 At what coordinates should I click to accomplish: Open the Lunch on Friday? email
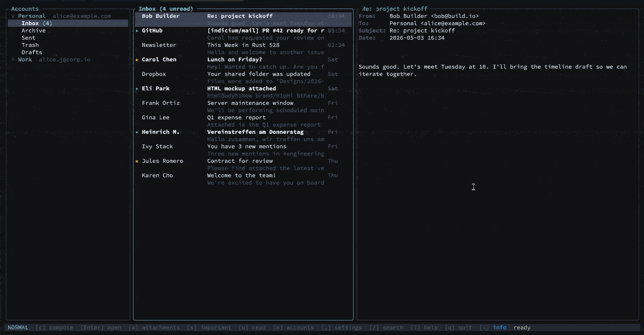[x=243, y=63]
